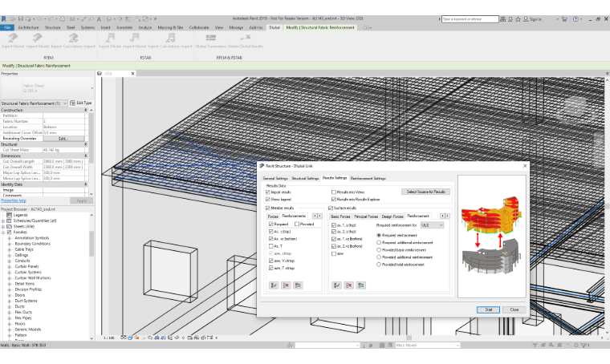Open the Structure ribbon tab

pyautogui.click(x=52, y=27)
